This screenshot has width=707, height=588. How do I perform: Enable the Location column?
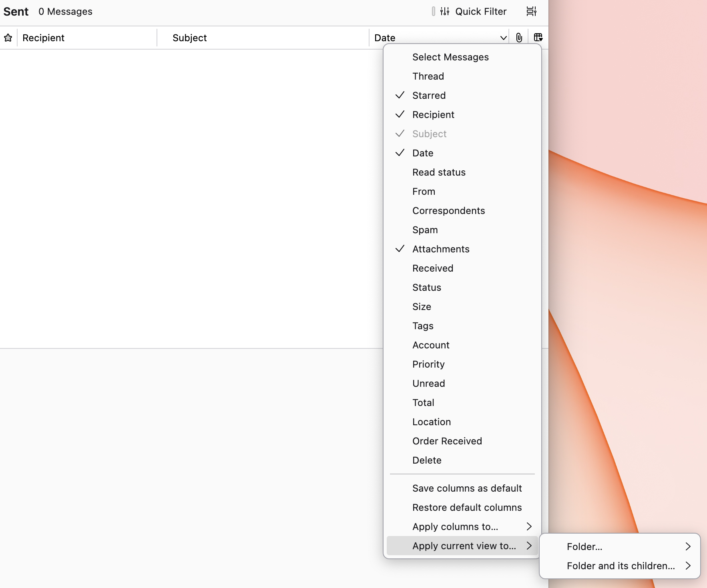click(462, 422)
